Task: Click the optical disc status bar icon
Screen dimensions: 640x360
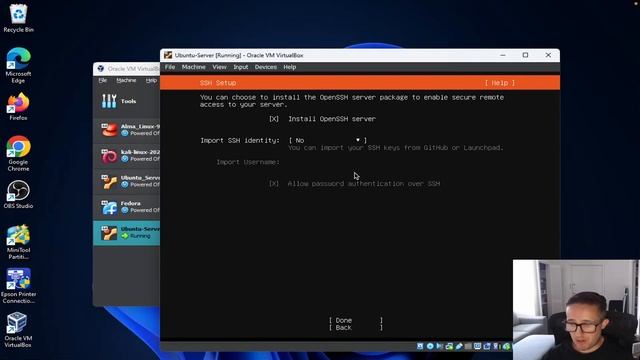Action: (430, 347)
